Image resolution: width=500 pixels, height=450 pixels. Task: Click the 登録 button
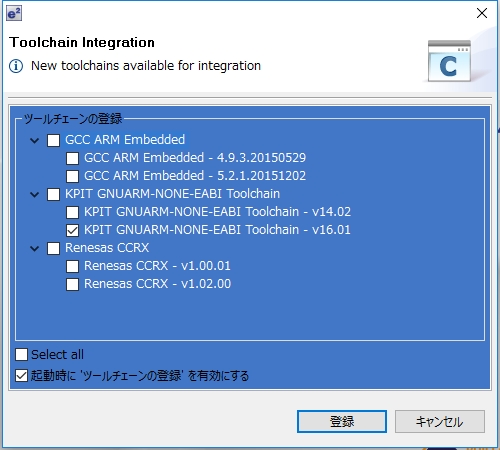click(x=342, y=422)
